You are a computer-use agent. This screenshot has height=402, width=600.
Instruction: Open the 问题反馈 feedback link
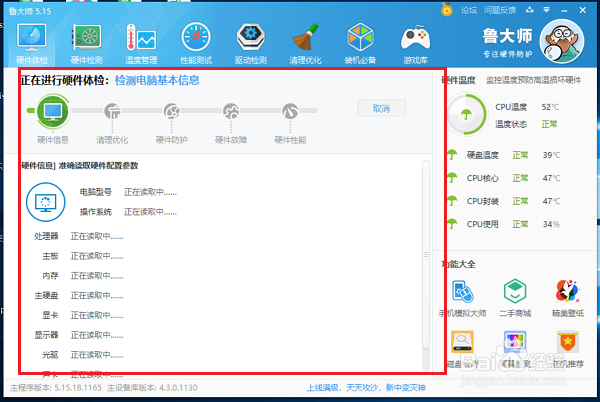pyautogui.click(x=500, y=10)
